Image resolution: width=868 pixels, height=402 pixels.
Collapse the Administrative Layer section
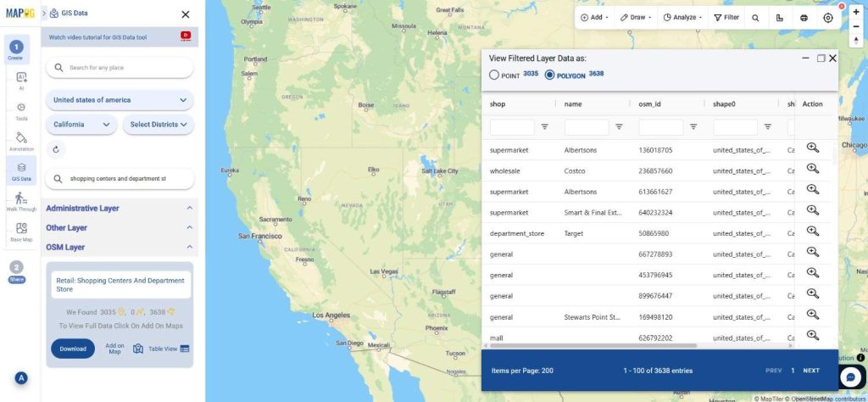189,208
